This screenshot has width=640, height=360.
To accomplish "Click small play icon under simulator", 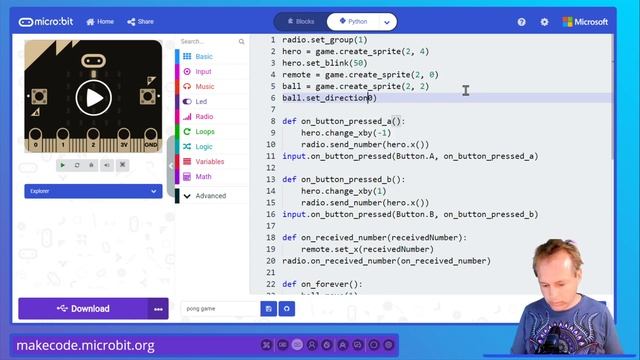I will 62,165.
